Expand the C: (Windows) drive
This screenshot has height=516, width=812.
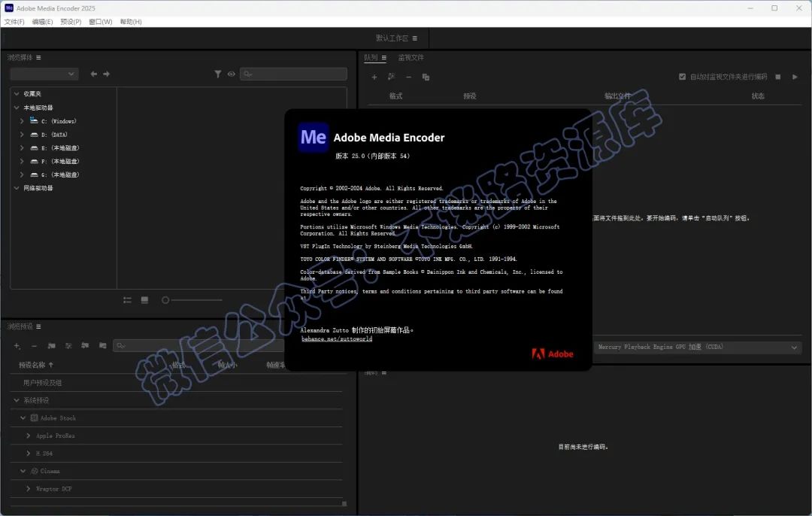[22, 121]
